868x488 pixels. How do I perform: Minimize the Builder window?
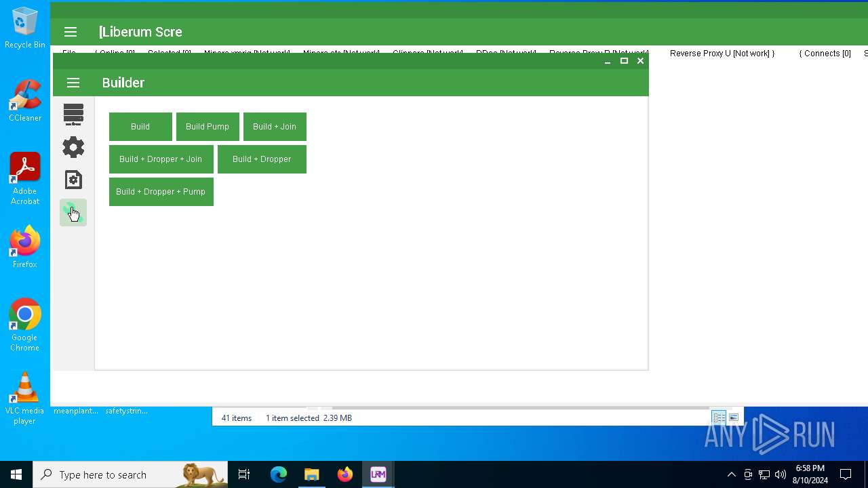coord(608,61)
